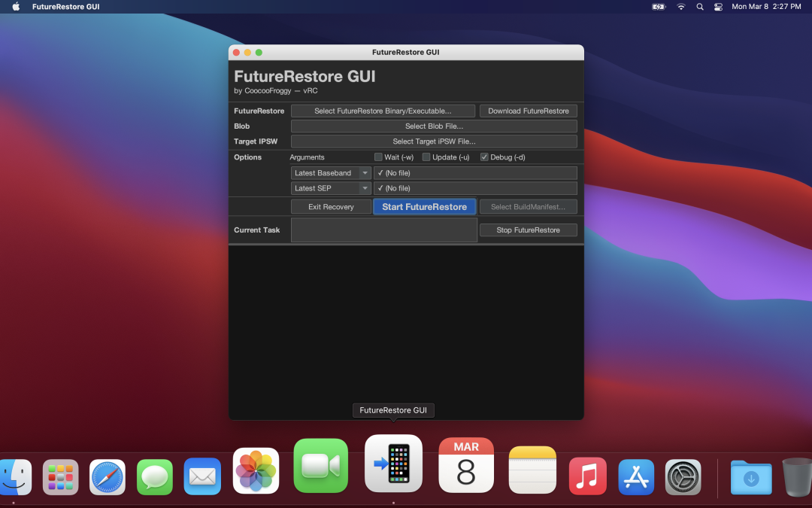Click Download FutureRestore button
812x508 pixels.
point(529,111)
